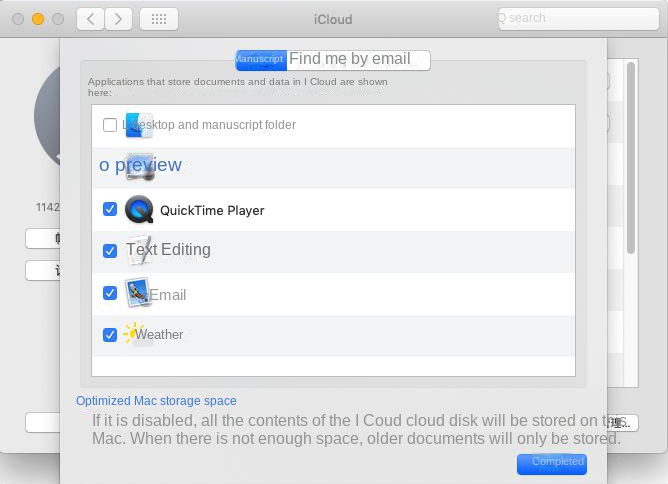Show all preferences grid icon
The image size is (668, 484).
click(159, 19)
